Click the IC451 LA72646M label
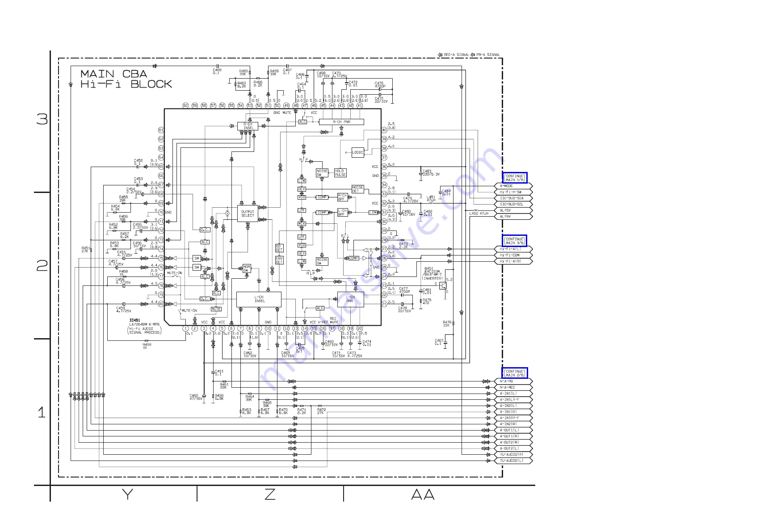This screenshot has height=532, width=760. click(145, 327)
